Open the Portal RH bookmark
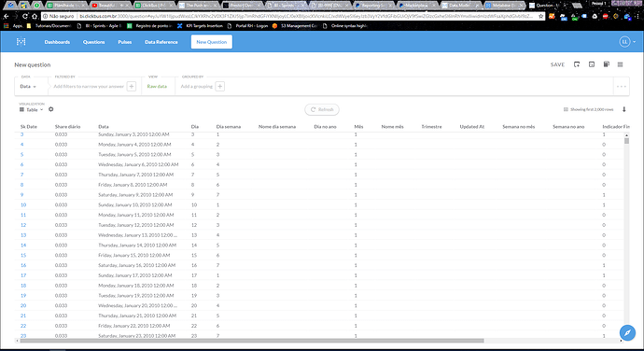644x351 pixels. click(x=247, y=25)
